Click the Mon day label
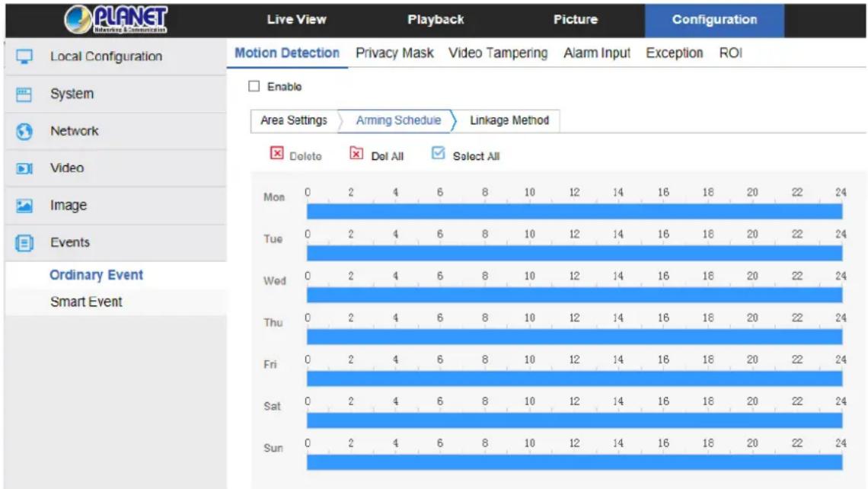The width and height of the screenshot is (868, 489). point(274,197)
